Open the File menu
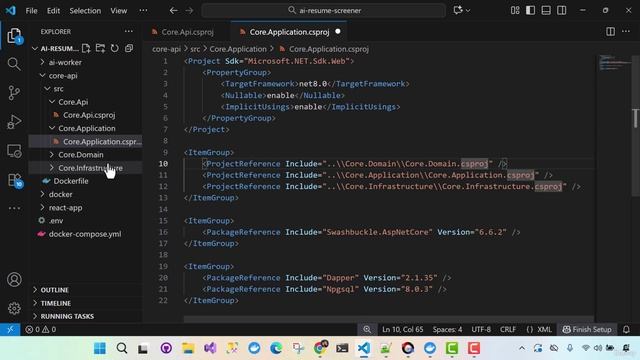640x360 pixels. coord(31,11)
